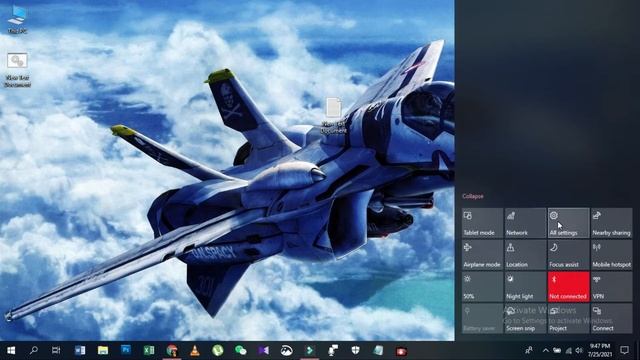The image size is (640, 360).
Task: Toggle Airplane mode tile
Action: point(482,255)
